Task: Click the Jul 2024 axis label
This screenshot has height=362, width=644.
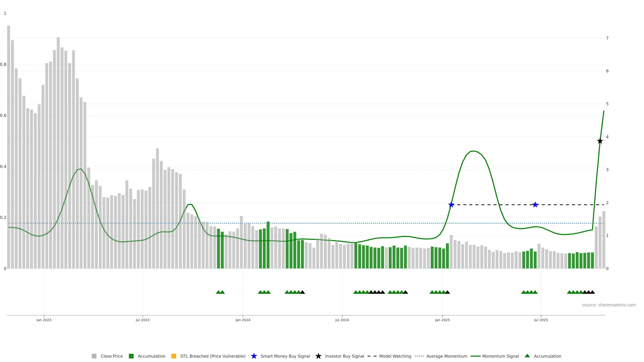Action: 342,320
